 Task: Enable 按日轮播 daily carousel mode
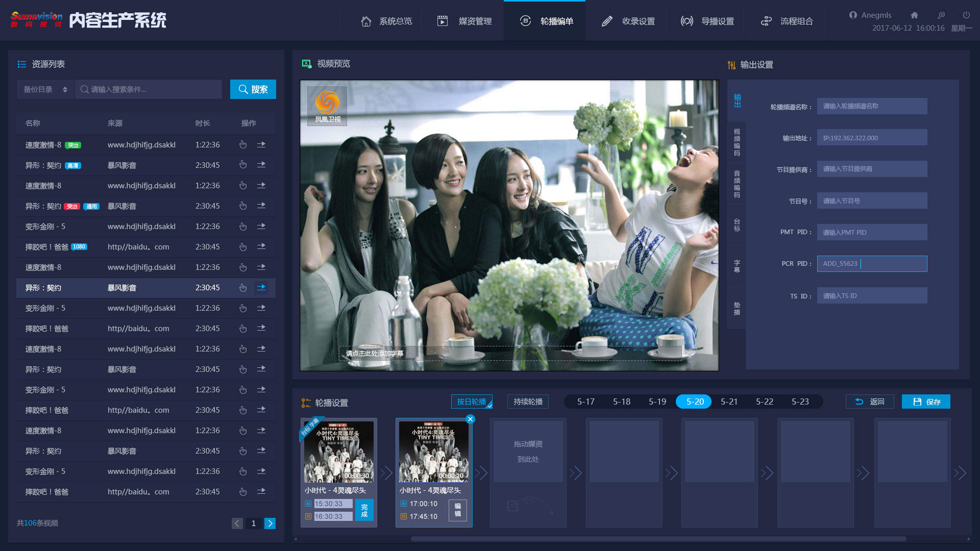point(471,402)
